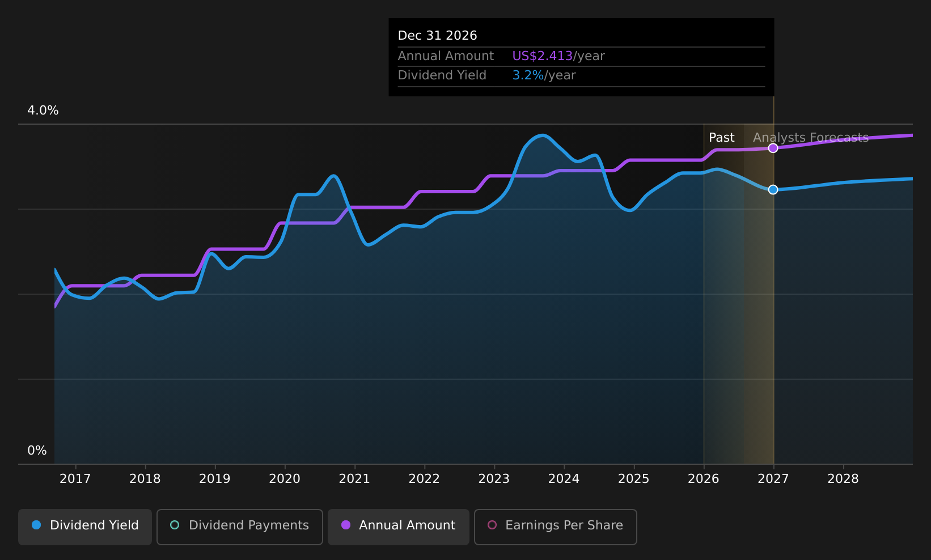The height and width of the screenshot is (560, 931).
Task: Select the 'Analysts Forecasts' label
Action: click(810, 138)
